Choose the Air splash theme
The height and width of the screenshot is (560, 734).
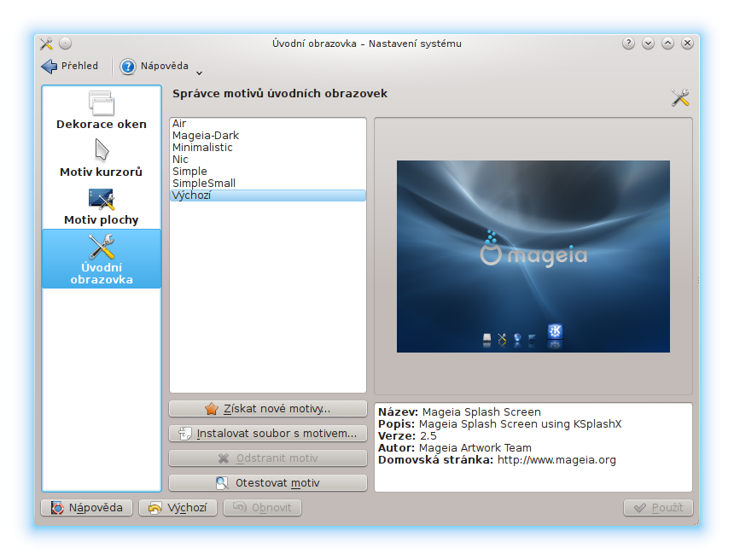click(180, 124)
